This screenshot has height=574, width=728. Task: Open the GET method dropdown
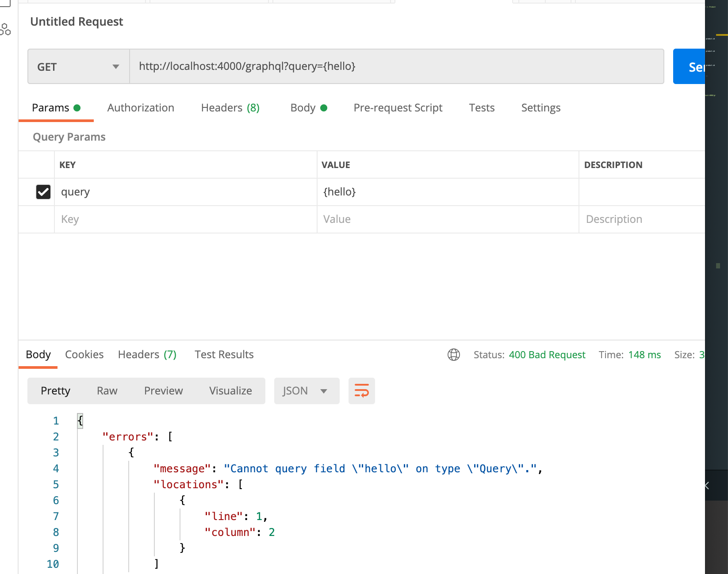[x=79, y=67]
